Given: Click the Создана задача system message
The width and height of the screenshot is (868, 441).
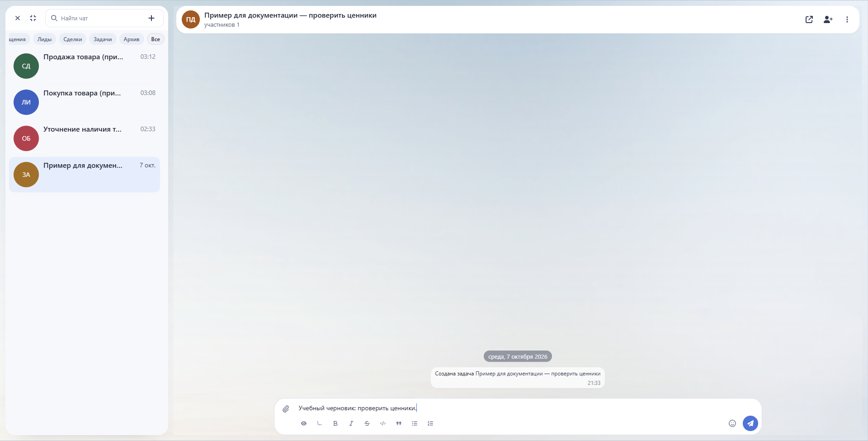Looking at the screenshot, I should 518,378.
